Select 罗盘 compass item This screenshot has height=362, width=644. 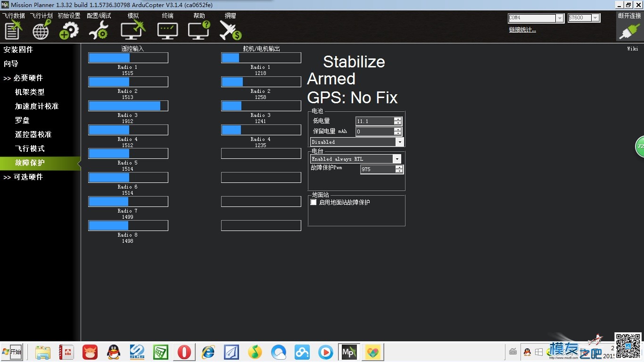(x=22, y=120)
